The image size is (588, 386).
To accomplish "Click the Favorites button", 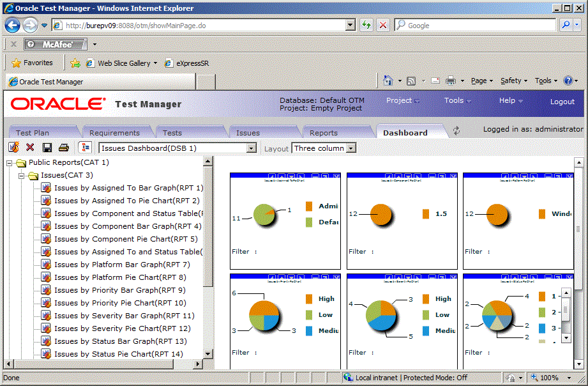I will (x=33, y=63).
